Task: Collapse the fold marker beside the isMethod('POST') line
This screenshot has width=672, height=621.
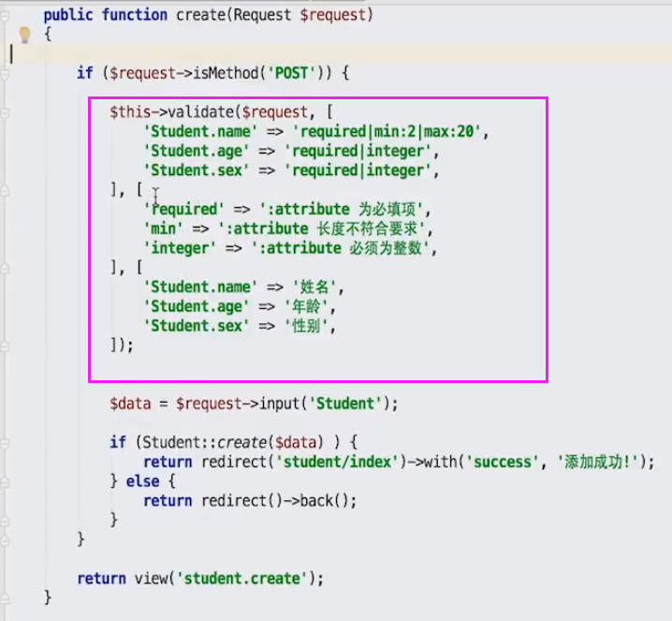Action: click(5, 76)
